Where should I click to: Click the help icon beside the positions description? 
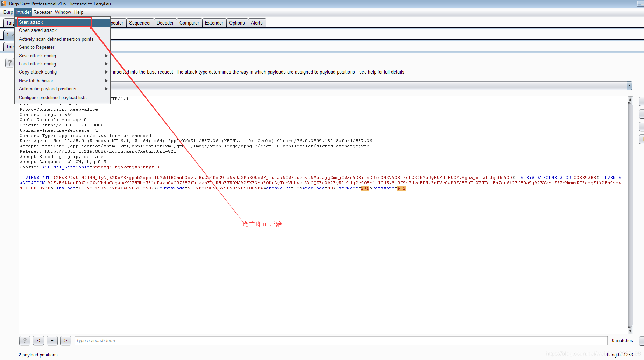click(10, 63)
